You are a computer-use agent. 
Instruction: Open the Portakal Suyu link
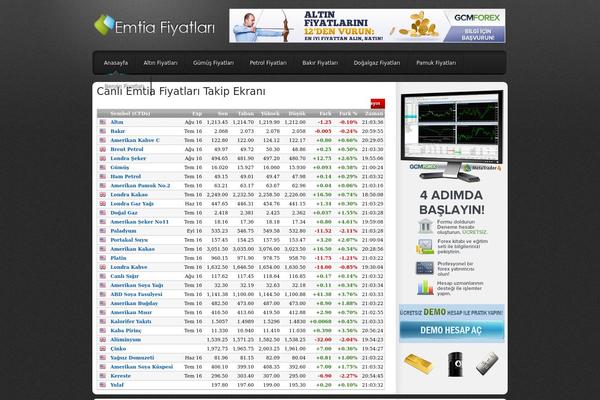pyautogui.click(x=129, y=240)
